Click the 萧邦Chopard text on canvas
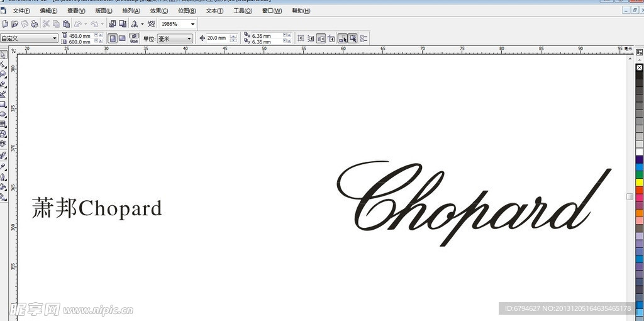This screenshot has height=321, width=644. pyautogui.click(x=97, y=208)
